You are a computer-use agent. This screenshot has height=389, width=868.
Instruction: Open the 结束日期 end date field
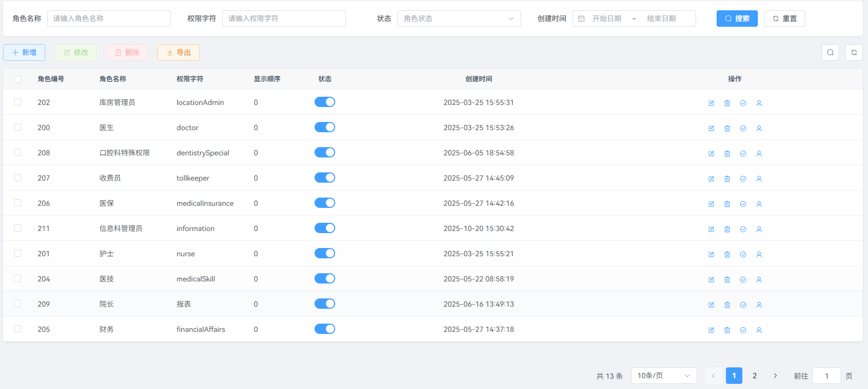[x=662, y=19]
